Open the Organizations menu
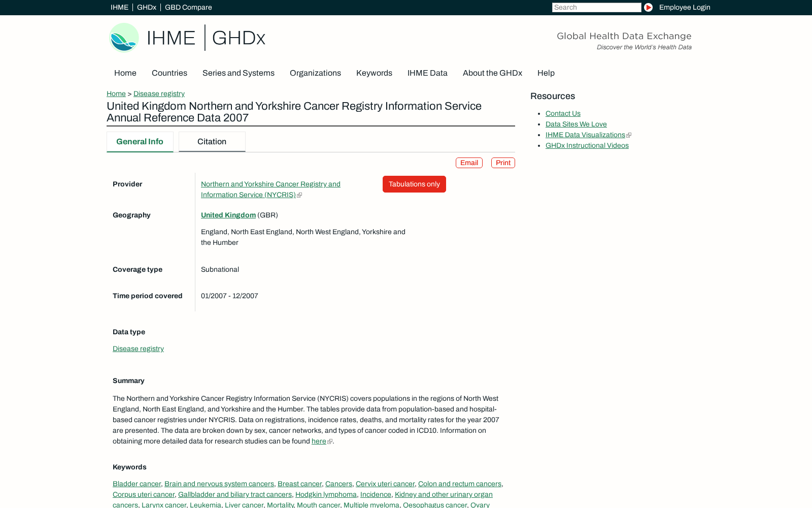 [x=315, y=73]
